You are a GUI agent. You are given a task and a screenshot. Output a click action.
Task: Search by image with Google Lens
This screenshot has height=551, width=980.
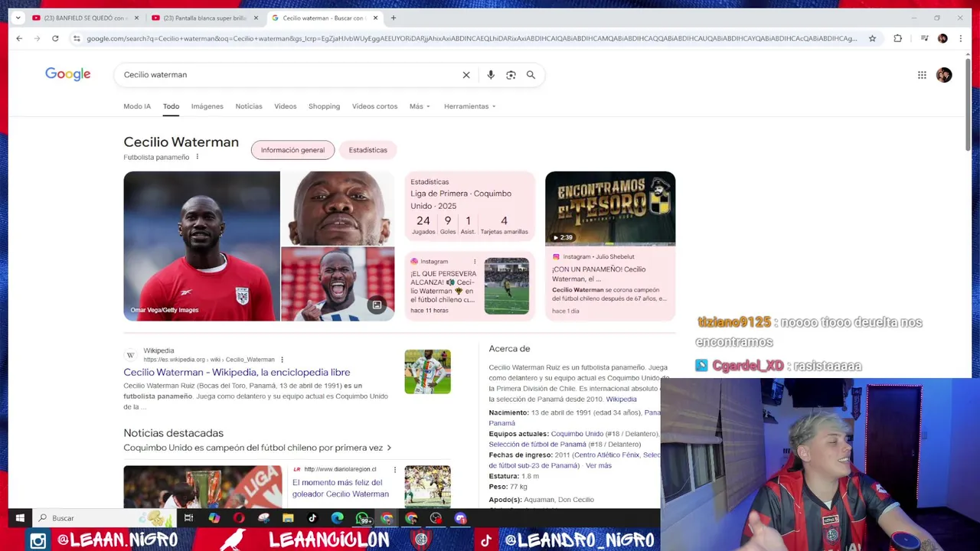511,75
